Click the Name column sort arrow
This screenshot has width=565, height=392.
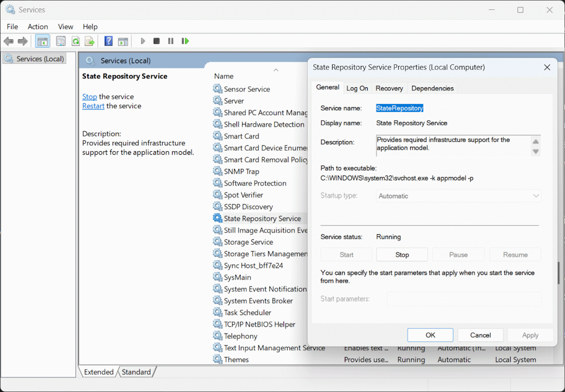click(x=276, y=70)
